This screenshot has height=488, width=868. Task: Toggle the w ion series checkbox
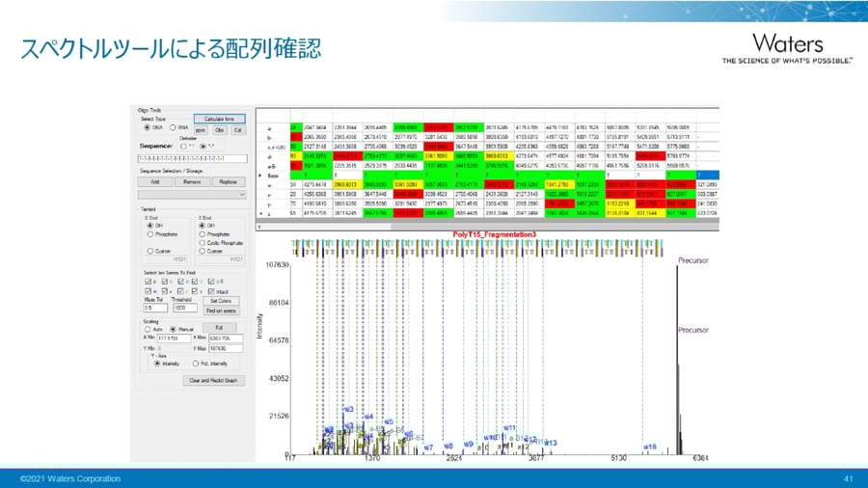click(x=148, y=291)
